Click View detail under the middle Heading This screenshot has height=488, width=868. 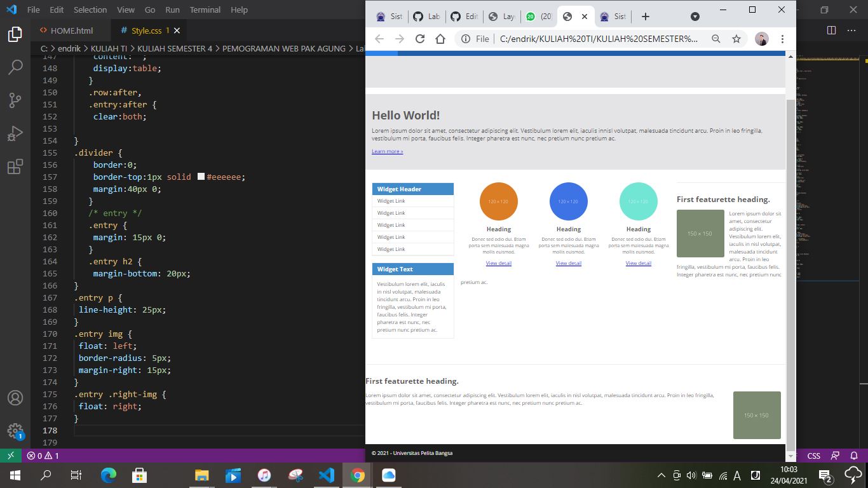(568, 262)
